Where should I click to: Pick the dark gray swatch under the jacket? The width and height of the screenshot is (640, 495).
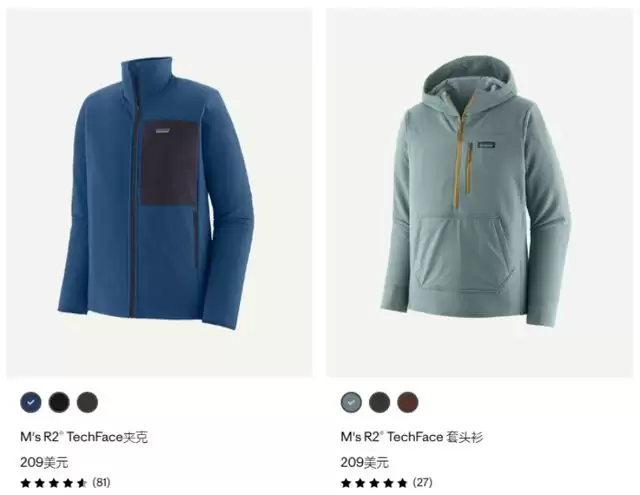point(87,402)
